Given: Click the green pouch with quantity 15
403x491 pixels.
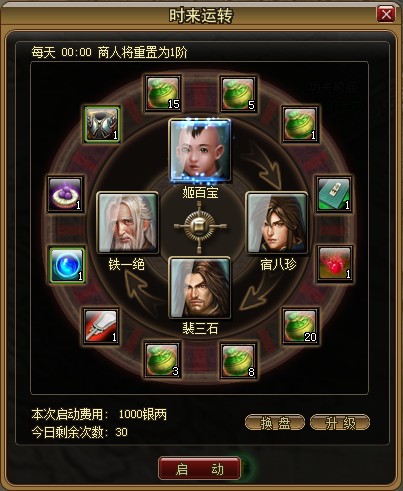Looking at the screenshot, I should (x=163, y=93).
